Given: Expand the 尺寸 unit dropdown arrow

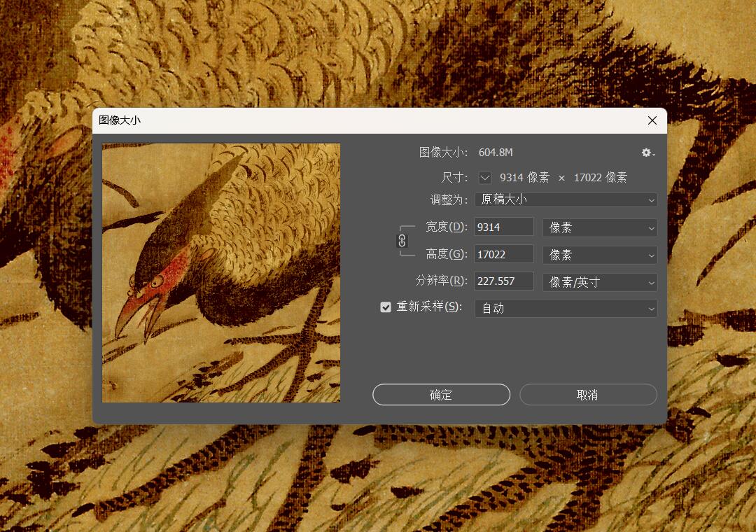Looking at the screenshot, I should click(x=485, y=178).
